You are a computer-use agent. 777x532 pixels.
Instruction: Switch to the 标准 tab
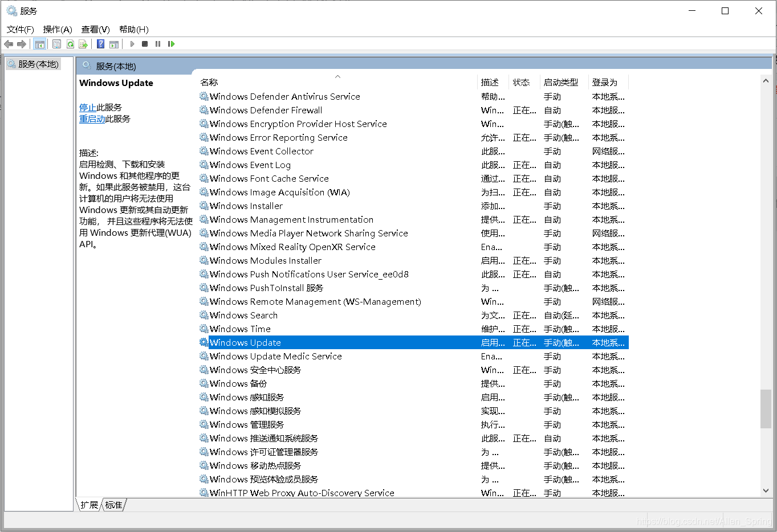[x=114, y=505]
